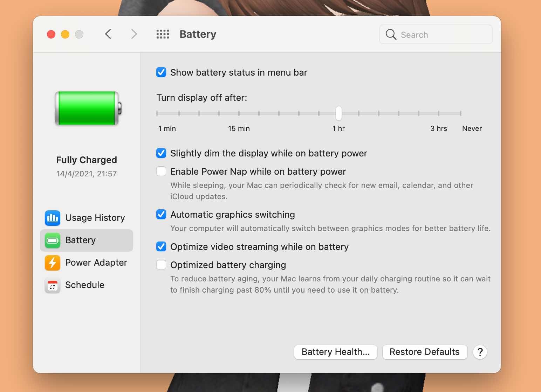Click the forward navigation arrow
Image resolution: width=541 pixels, height=392 pixels.
(x=134, y=34)
